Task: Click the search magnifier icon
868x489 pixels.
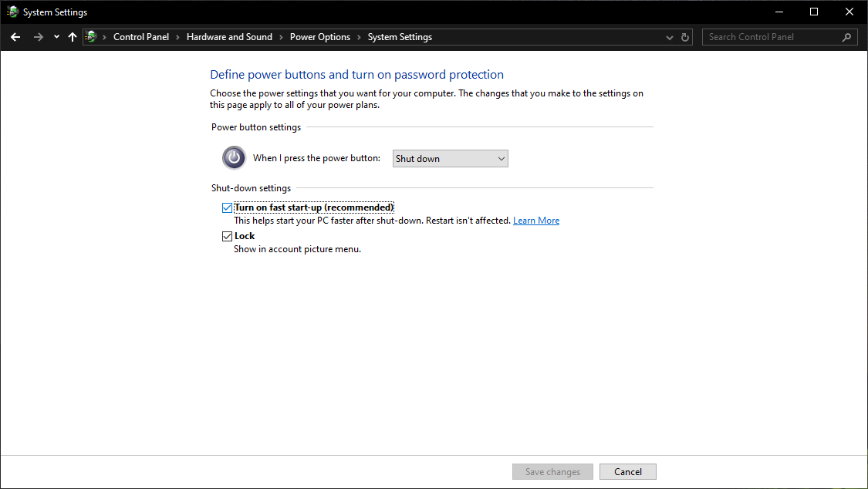Action: [847, 36]
